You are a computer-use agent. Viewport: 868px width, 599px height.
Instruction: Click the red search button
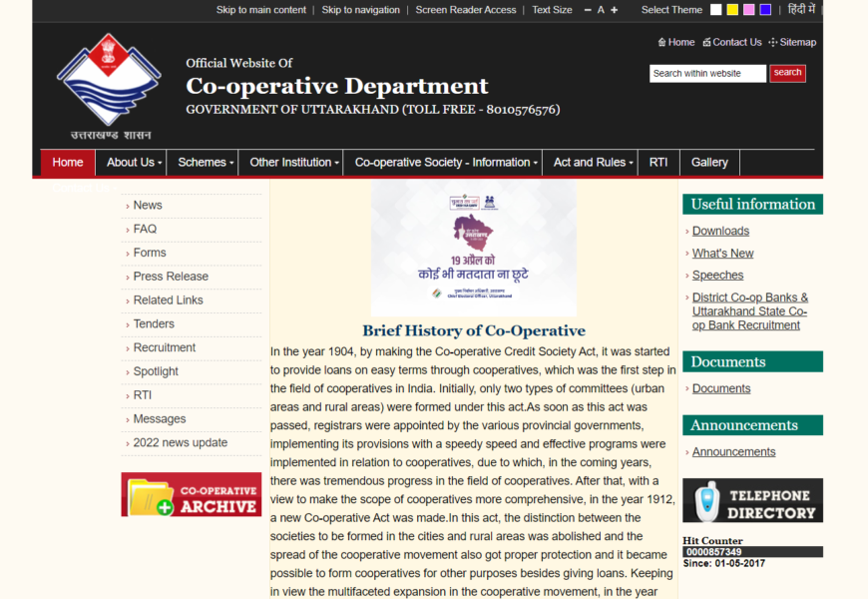pyautogui.click(x=787, y=73)
